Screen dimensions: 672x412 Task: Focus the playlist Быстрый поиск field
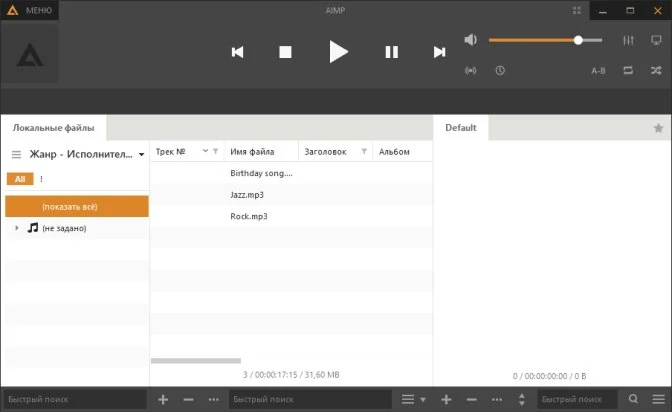pos(577,400)
